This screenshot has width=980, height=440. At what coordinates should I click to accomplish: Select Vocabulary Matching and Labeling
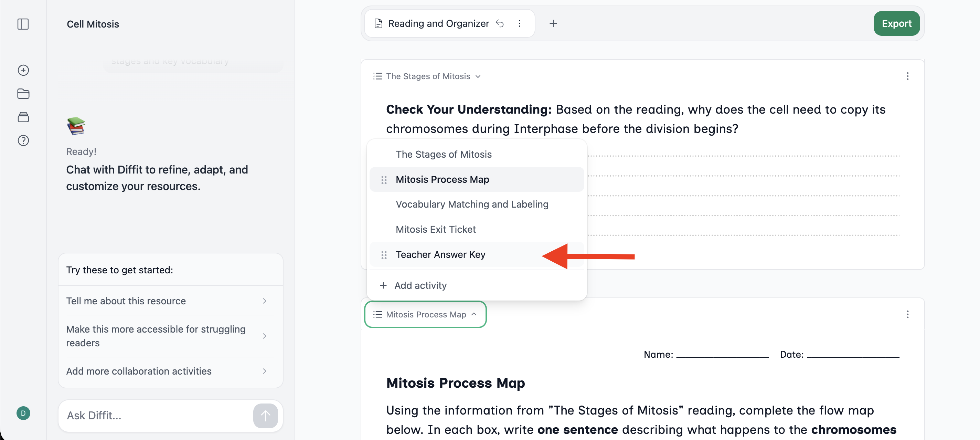tap(477, 205)
